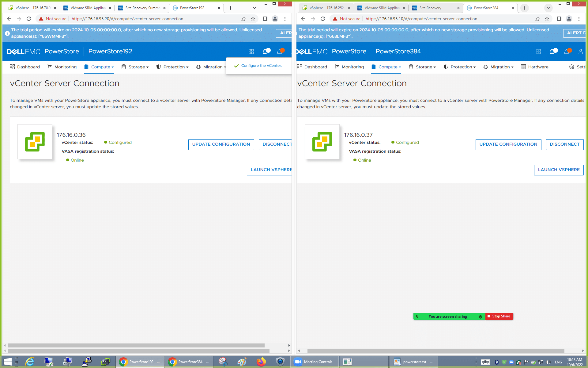Expand Storage dropdown in PowerStore192
This screenshot has width=588, height=368.
135,67
